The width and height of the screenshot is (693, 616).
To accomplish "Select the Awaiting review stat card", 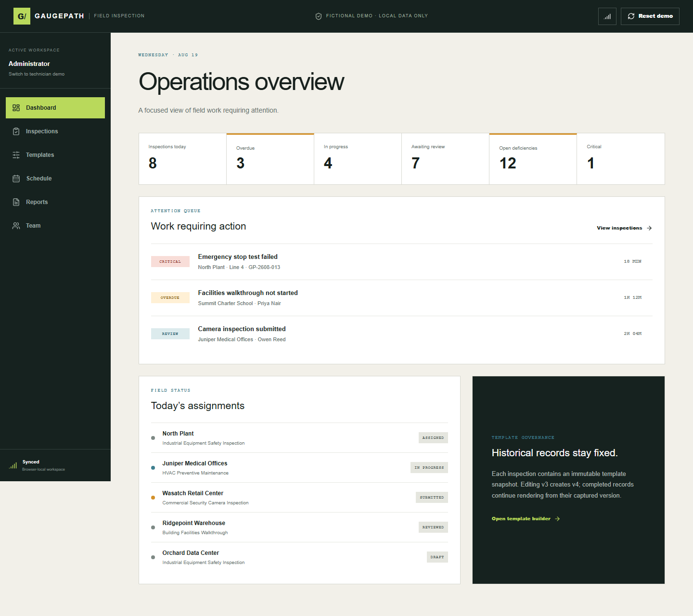I will pyautogui.click(x=445, y=159).
